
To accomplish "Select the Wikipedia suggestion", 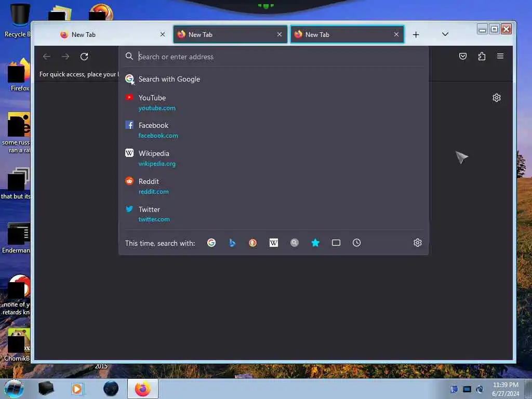I will tap(273, 158).
